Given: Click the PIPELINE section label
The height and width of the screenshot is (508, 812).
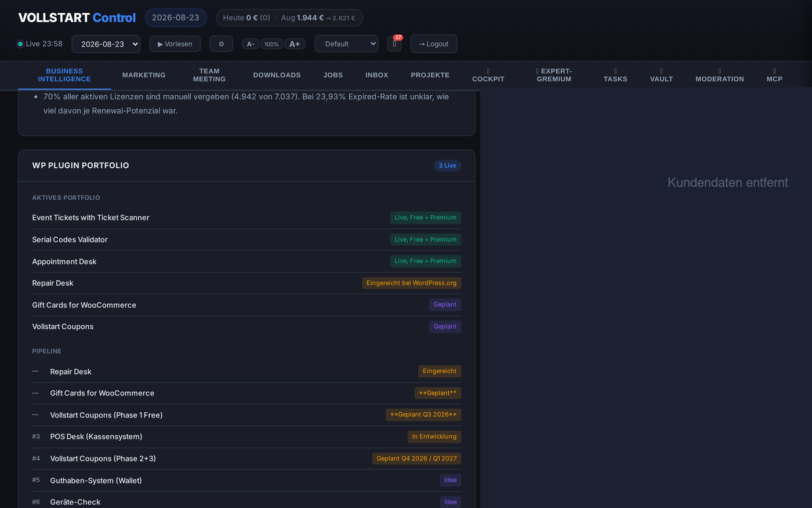Looking at the screenshot, I should pos(47,351).
